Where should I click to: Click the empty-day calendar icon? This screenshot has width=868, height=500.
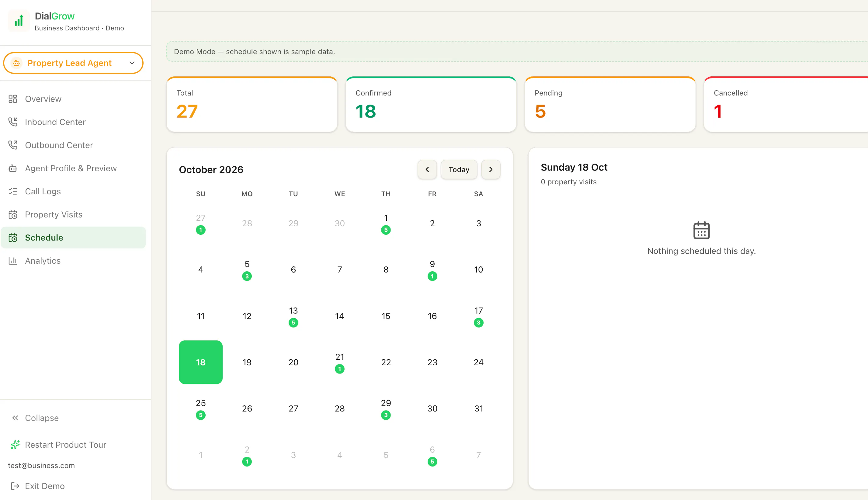[x=701, y=230]
